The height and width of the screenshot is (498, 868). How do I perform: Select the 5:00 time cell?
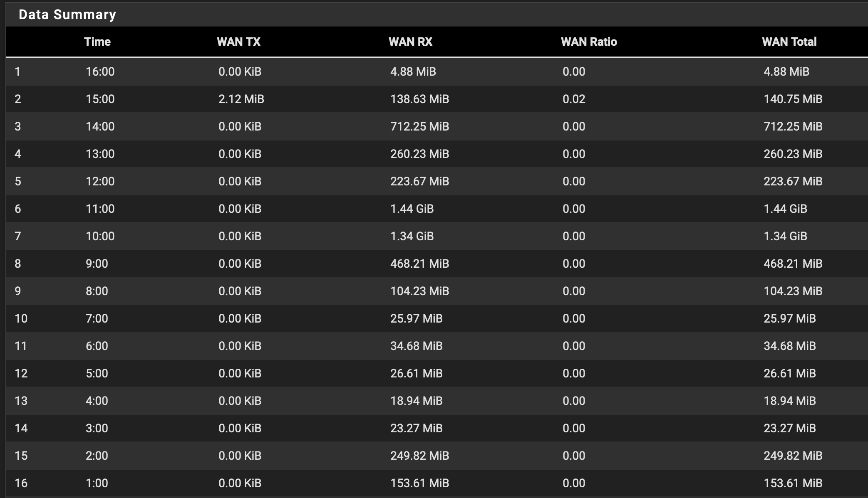pyautogui.click(x=97, y=373)
